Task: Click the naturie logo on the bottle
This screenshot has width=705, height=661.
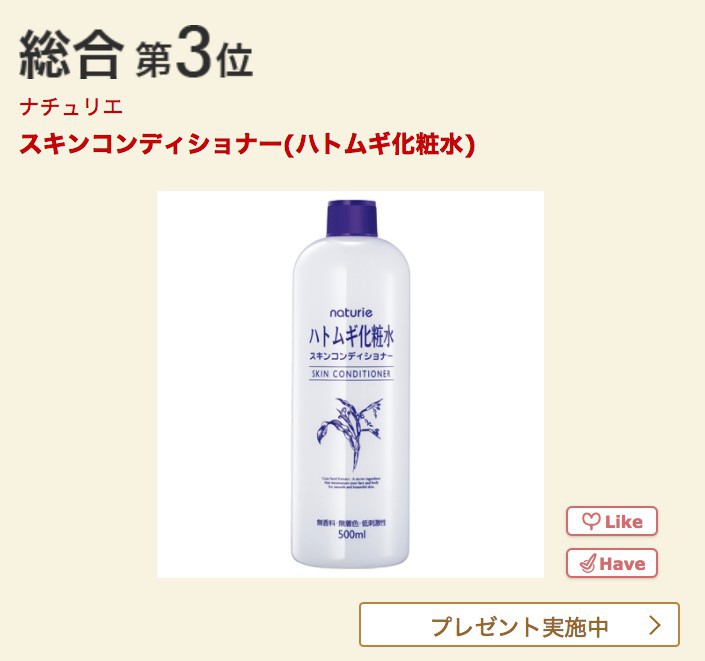Action: pyautogui.click(x=351, y=313)
